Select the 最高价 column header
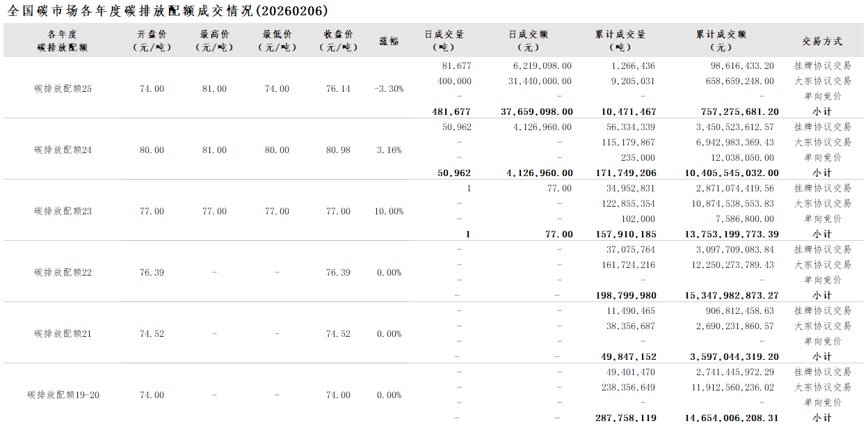Image resolution: width=868 pixels, height=426 pixels. pos(214,41)
